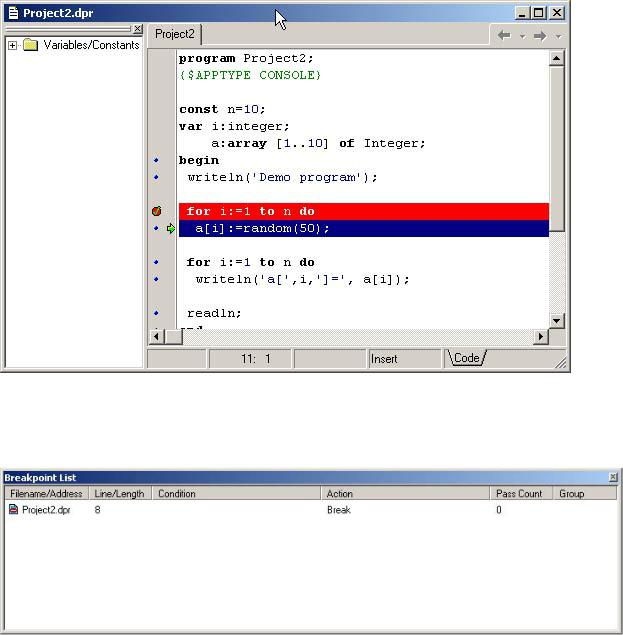Sort by Filename/Address column header
This screenshot has width=623, height=635.
click(x=46, y=494)
